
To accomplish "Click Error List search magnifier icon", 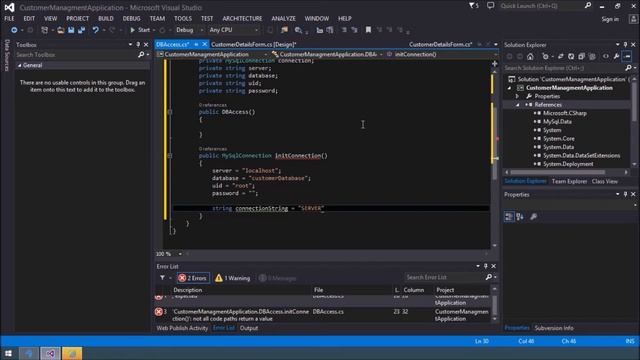I will pyautogui.click(x=489, y=277).
